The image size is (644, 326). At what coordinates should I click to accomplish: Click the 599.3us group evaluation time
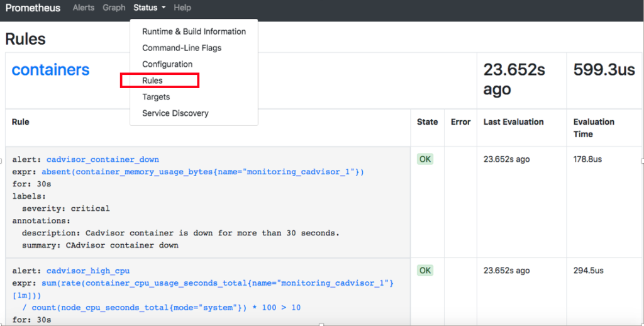[x=604, y=69]
